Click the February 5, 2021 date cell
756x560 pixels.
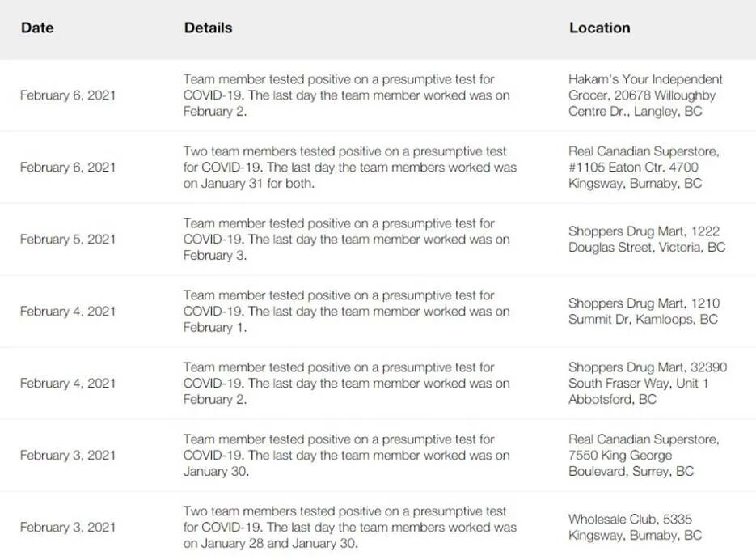68,239
